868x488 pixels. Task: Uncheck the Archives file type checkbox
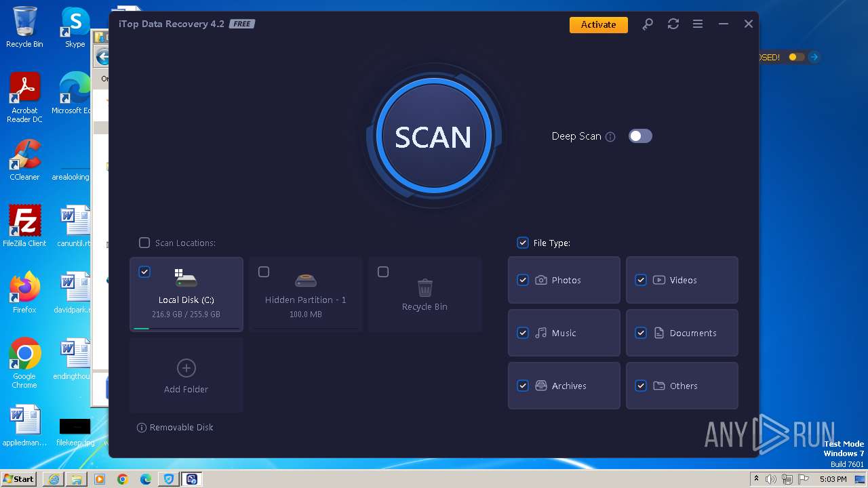pyautogui.click(x=523, y=386)
